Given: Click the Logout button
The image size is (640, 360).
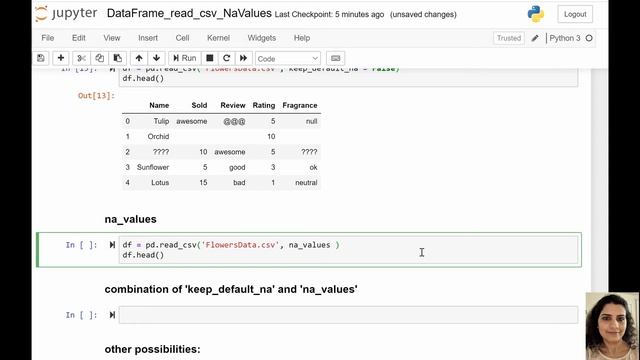Looking at the screenshot, I should [575, 14].
